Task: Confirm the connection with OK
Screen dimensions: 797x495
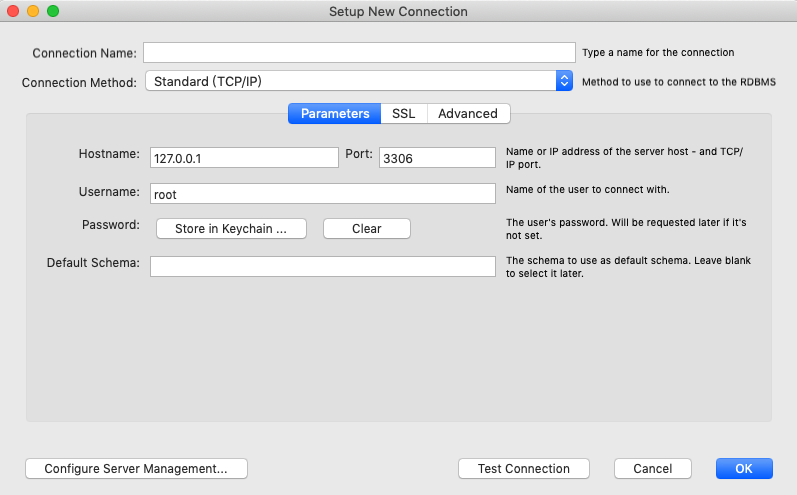Action: (x=744, y=468)
